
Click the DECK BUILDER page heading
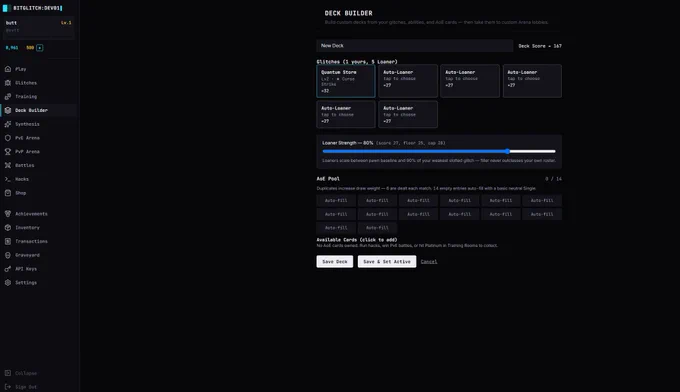[x=349, y=13]
